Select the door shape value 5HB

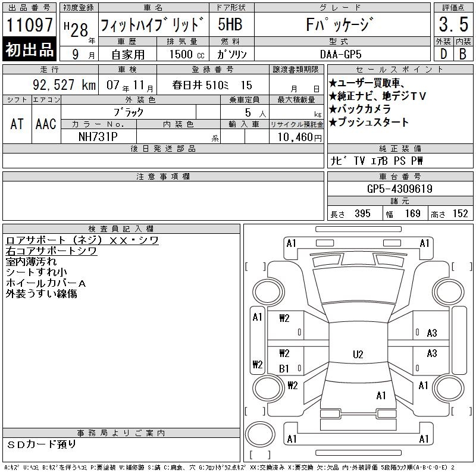pyautogui.click(x=230, y=24)
